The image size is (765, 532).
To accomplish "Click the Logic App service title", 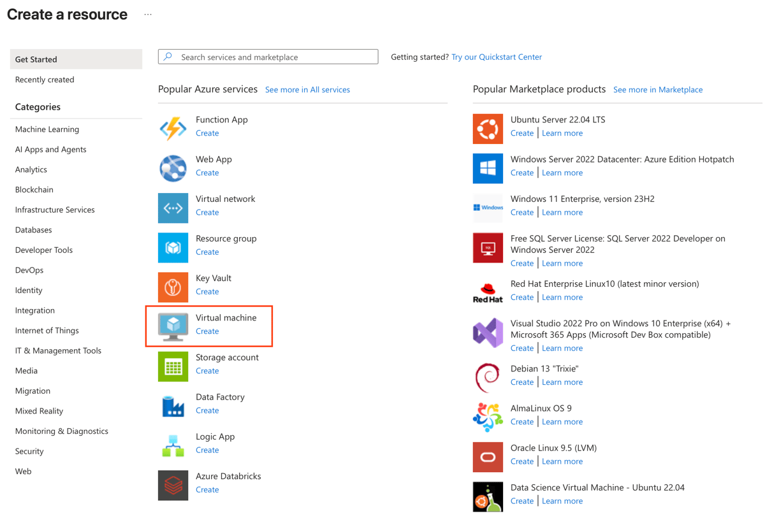I will [x=215, y=436].
